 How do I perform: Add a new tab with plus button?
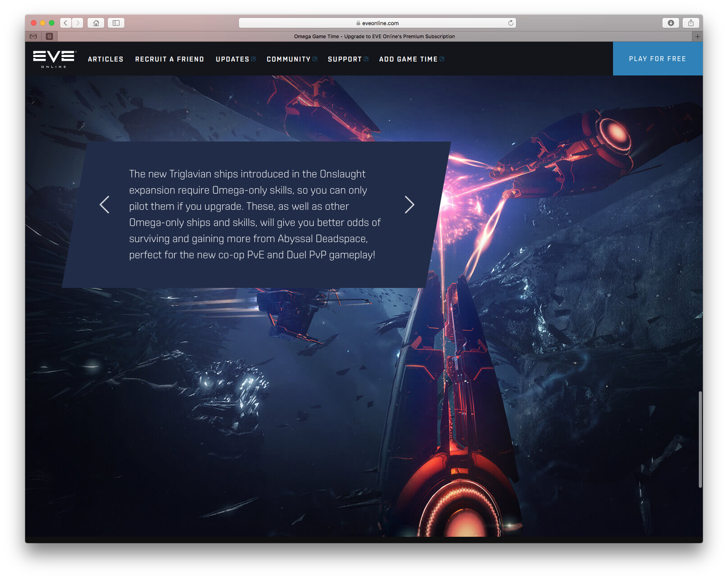pos(697,36)
